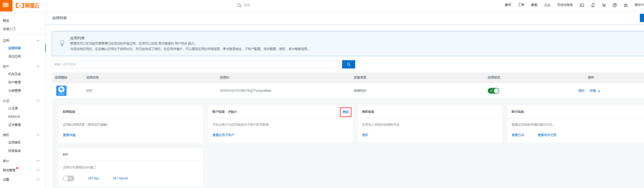Expand the 设置 sidebar section
Screen dimensions: 644x188
(38, 179)
